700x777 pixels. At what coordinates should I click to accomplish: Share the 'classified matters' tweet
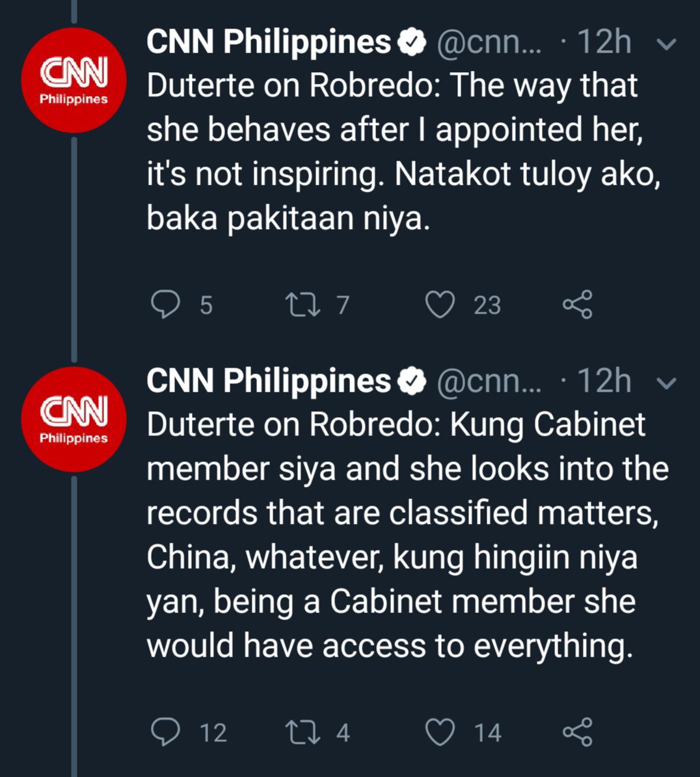577,732
